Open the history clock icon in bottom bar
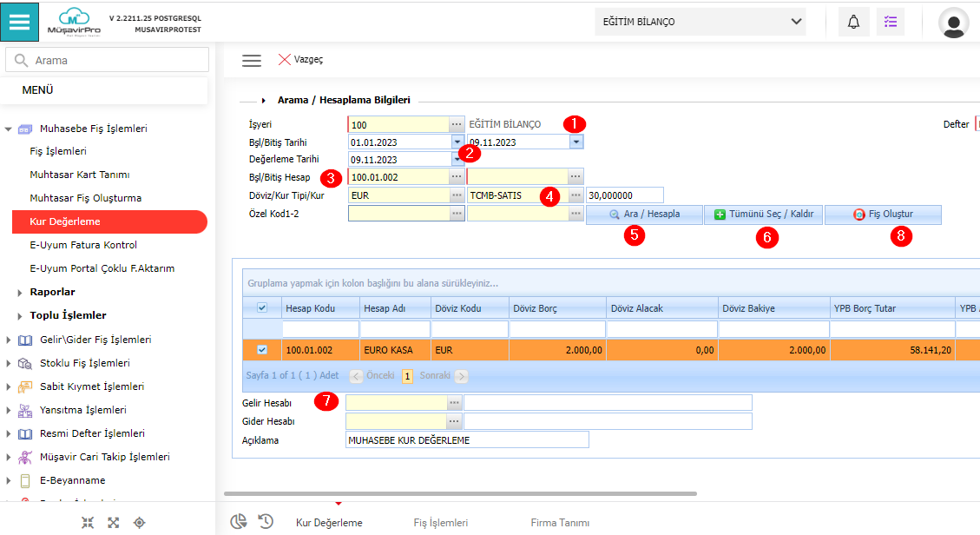980x535 pixels. point(266,521)
